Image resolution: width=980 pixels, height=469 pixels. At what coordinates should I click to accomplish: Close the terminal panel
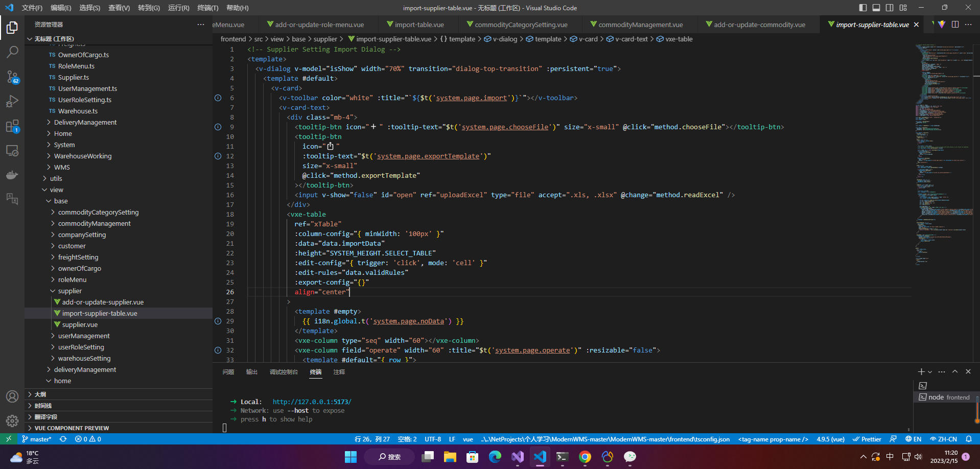(968, 372)
